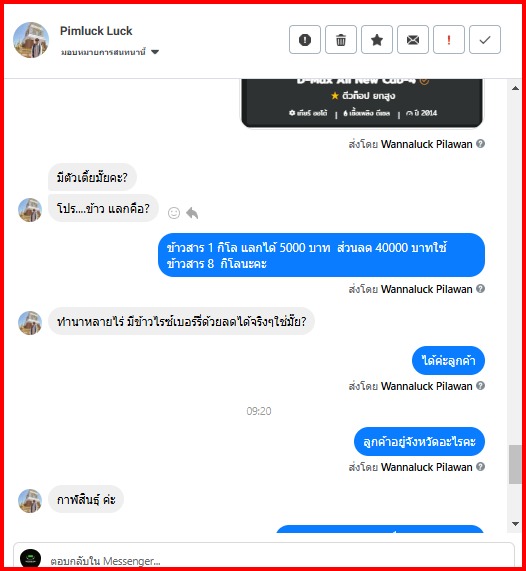Delete conversation using the trash icon
This screenshot has height=571, width=526.
pos(341,40)
